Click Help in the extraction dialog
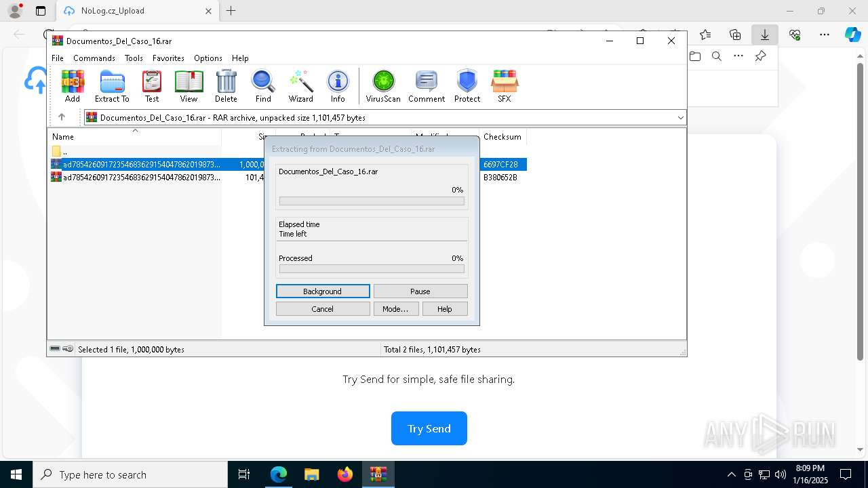 click(445, 309)
